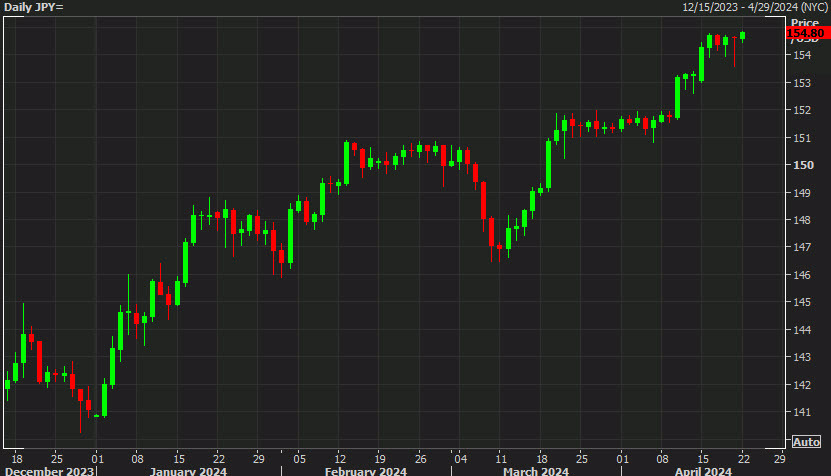Select the Daily JPY= chart title
The width and height of the screenshot is (831, 476).
(x=34, y=7)
